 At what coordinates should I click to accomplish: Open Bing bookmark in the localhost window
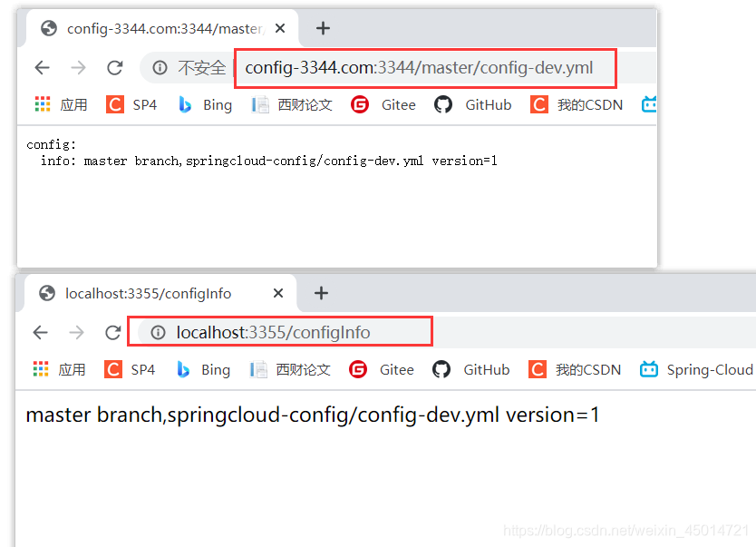tap(203, 369)
